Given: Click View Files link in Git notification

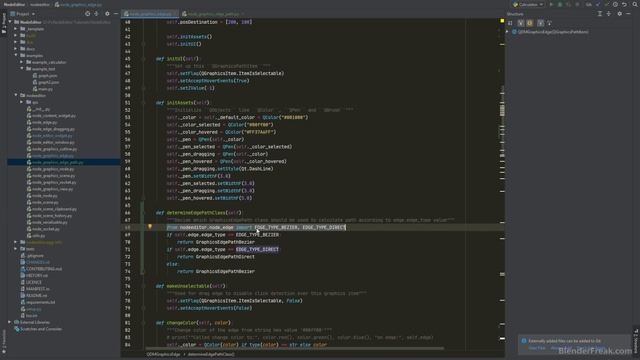Looking at the screenshot, I should (x=537, y=348).
